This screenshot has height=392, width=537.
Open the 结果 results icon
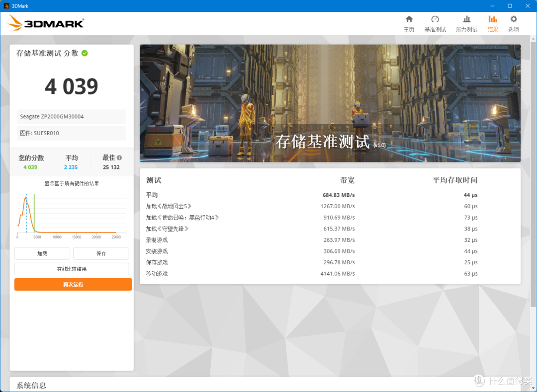tap(492, 19)
